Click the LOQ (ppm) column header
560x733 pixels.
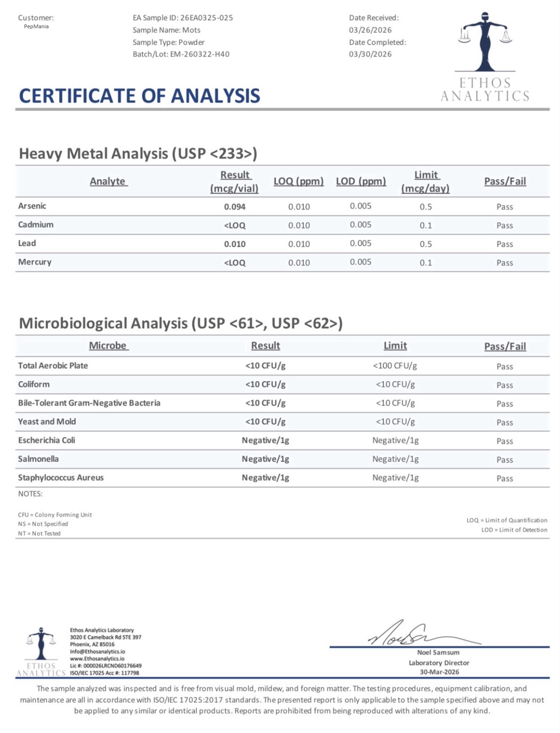(x=299, y=181)
